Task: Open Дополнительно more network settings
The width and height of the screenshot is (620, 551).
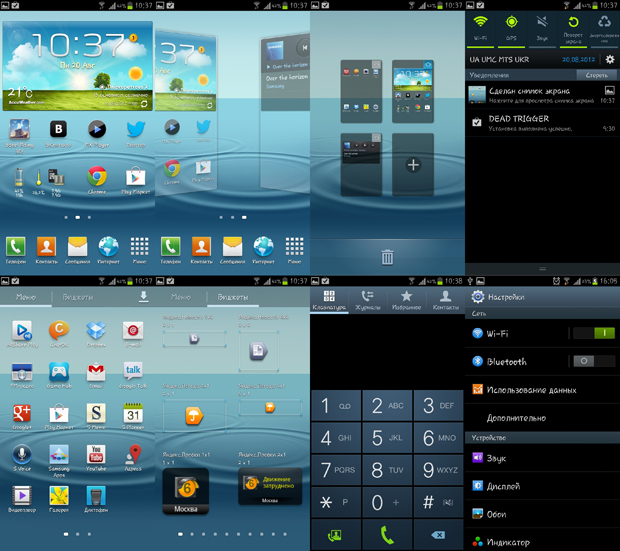Action: [542, 418]
